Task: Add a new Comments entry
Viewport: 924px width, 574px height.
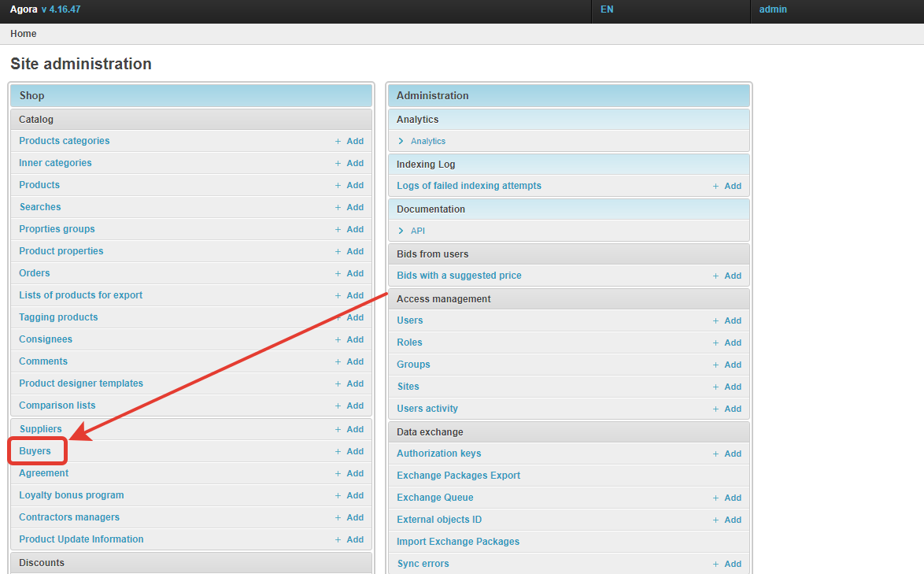Action: click(x=349, y=361)
